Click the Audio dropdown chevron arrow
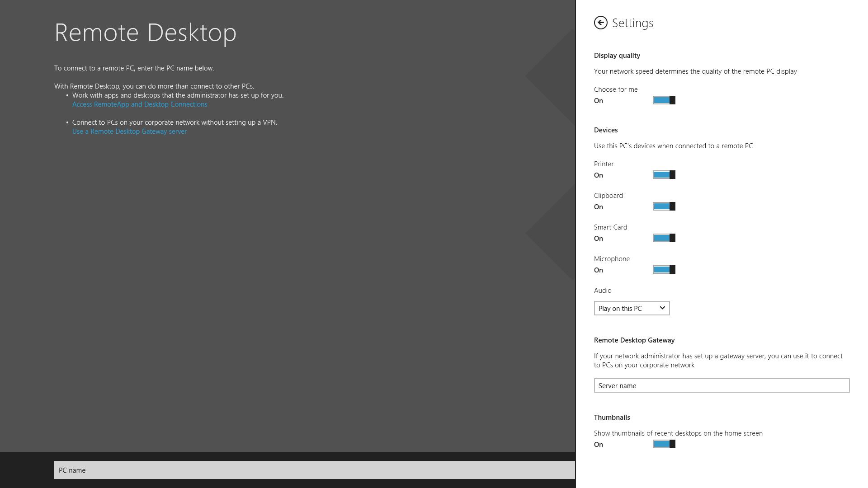Screen dimensions: 868x488 pos(662,308)
